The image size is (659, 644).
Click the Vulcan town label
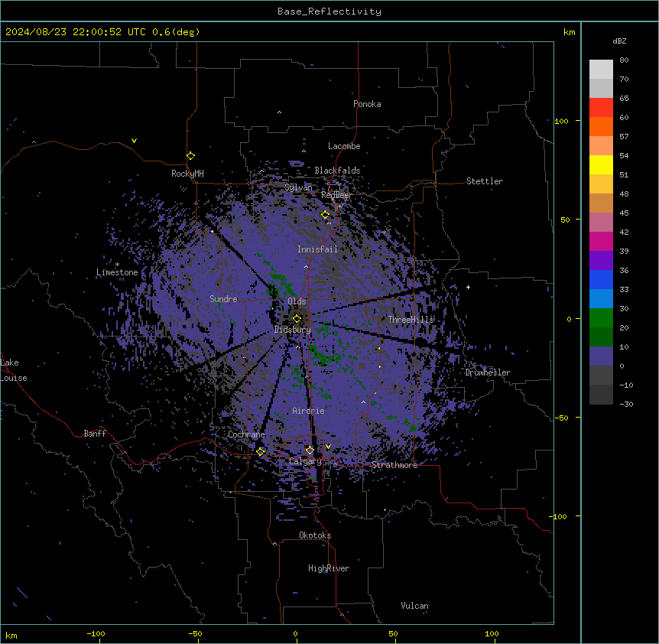tap(414, 606)
